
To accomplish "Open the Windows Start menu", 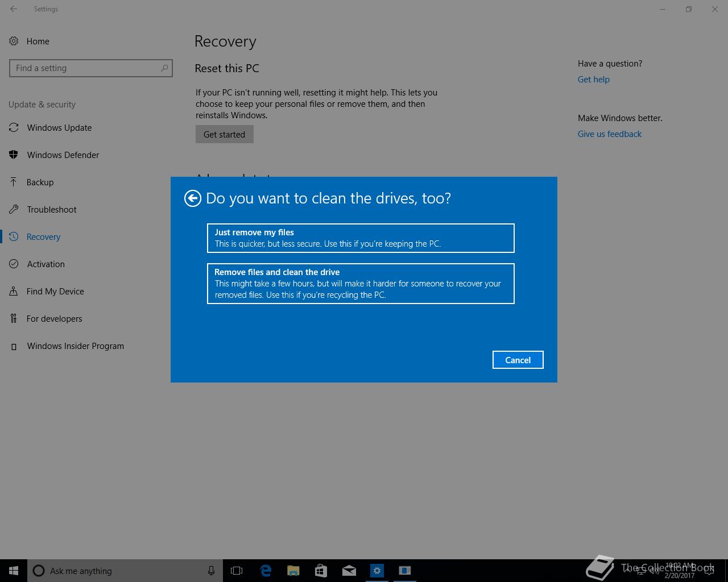I will [14, 571].
